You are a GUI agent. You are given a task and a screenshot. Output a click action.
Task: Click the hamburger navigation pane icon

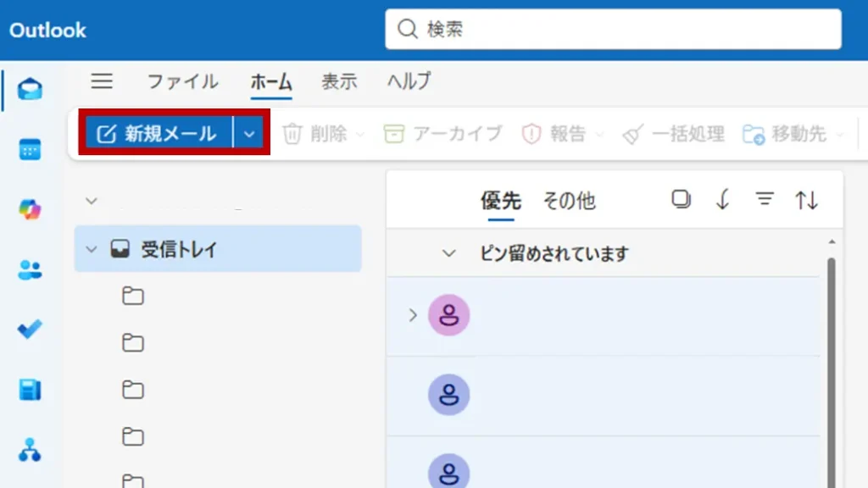tap(102, 81)
